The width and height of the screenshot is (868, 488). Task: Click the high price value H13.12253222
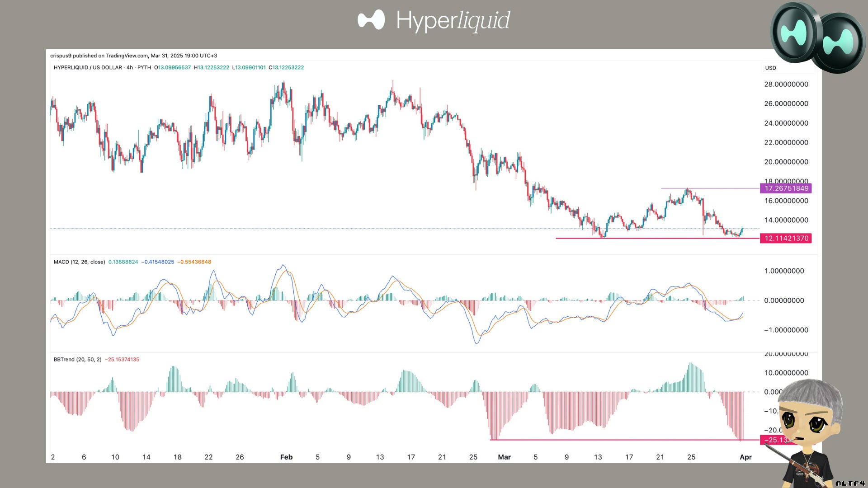click(212, 67)
